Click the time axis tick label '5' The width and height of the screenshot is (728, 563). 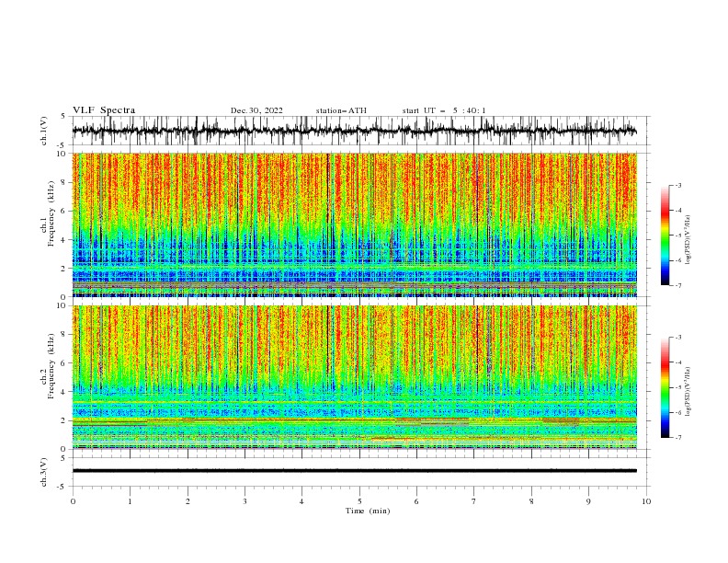point(359,501)
